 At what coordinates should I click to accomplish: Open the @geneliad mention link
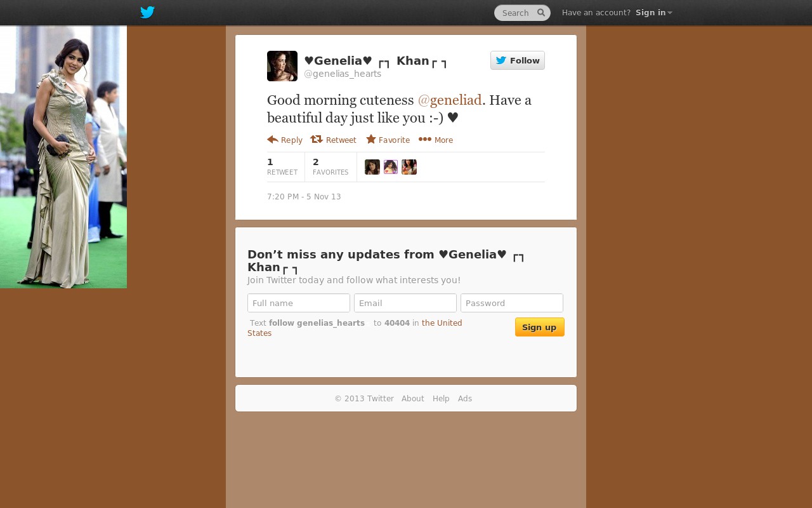point(450,100)
